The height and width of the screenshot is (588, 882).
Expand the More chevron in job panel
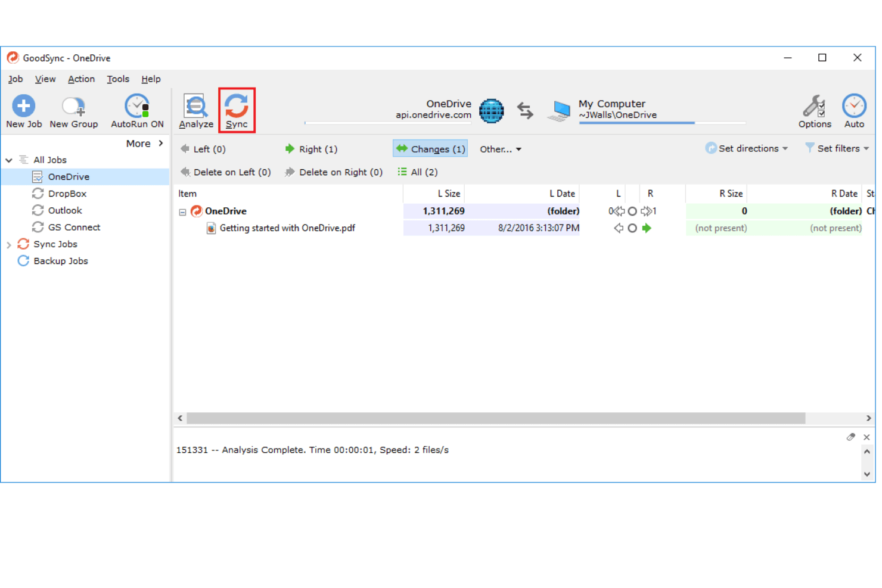(161, 143)
